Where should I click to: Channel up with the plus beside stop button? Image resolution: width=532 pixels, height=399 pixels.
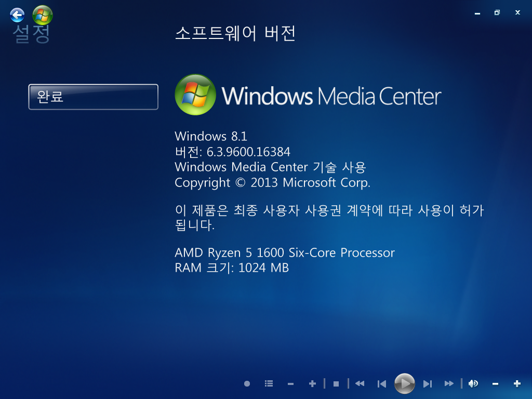tap(312, 384)
